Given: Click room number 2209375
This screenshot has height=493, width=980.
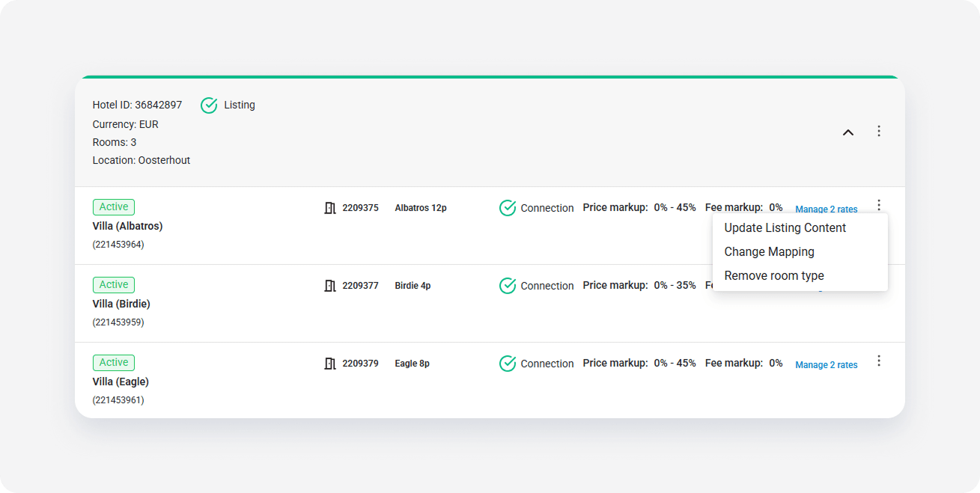Looking at the screenshot, I should 361,208.
